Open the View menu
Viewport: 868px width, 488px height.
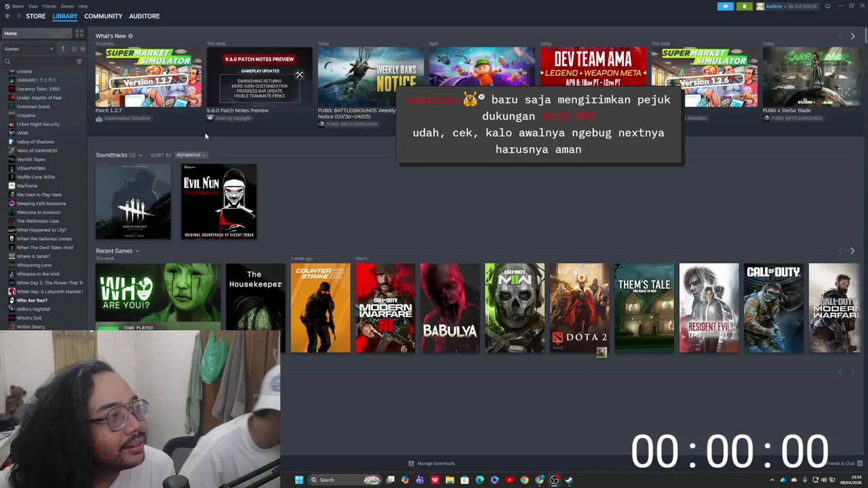pyautogui.click(x=33, y=6)
